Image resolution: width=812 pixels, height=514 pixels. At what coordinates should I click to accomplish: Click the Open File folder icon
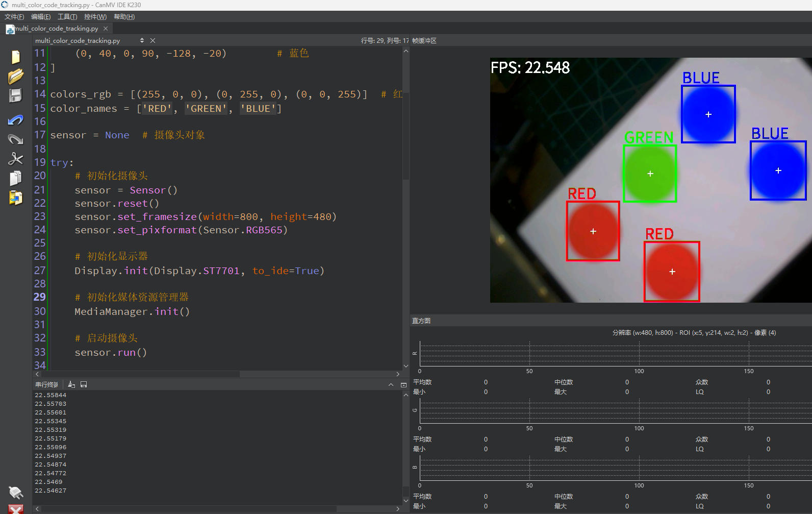tap(15, 76)
